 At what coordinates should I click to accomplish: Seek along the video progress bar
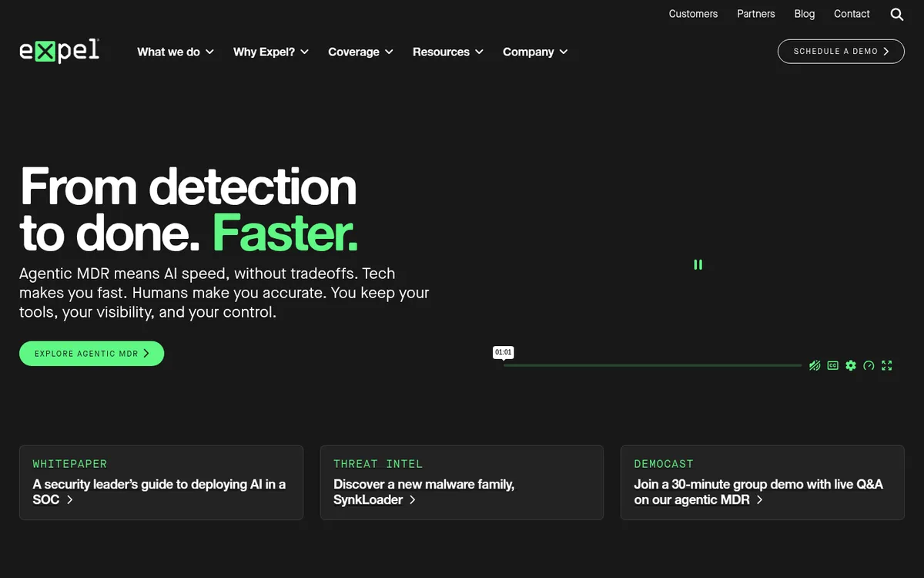[652, 365]
